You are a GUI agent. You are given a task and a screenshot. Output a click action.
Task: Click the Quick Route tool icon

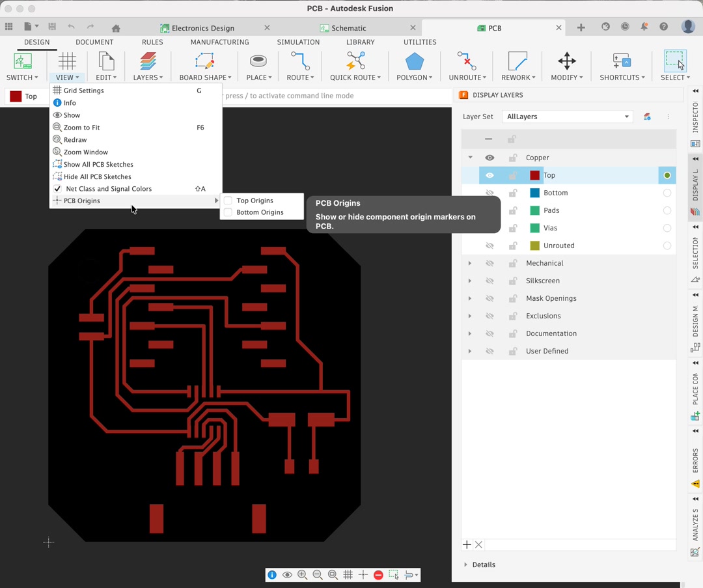tap(355, 62)
